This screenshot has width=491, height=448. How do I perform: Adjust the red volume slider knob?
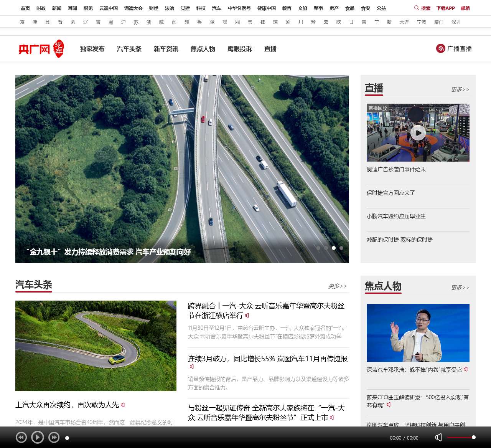pyautogui.click(x=474, y=437)
